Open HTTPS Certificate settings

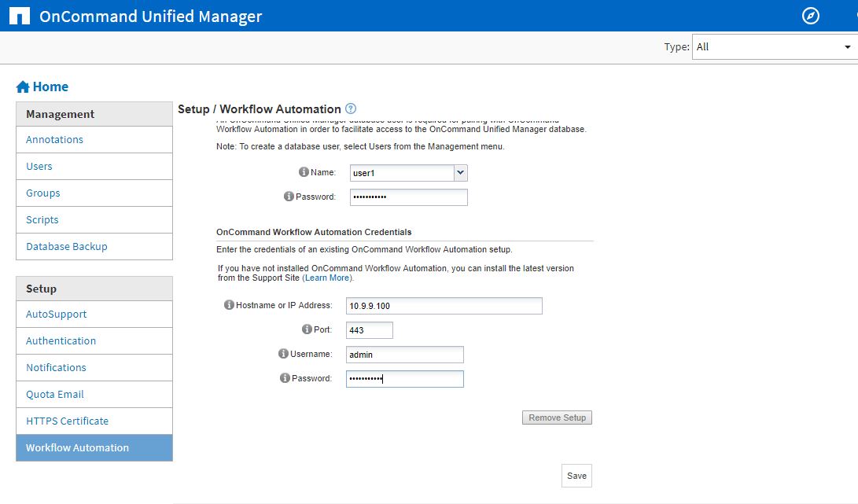pos(68,421)
